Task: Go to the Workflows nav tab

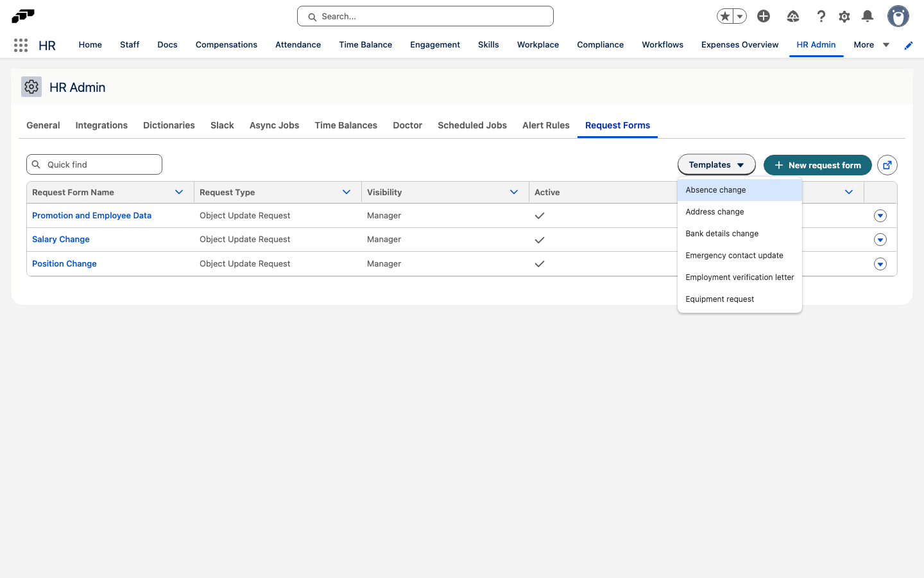Action: [x=663, y=45]
